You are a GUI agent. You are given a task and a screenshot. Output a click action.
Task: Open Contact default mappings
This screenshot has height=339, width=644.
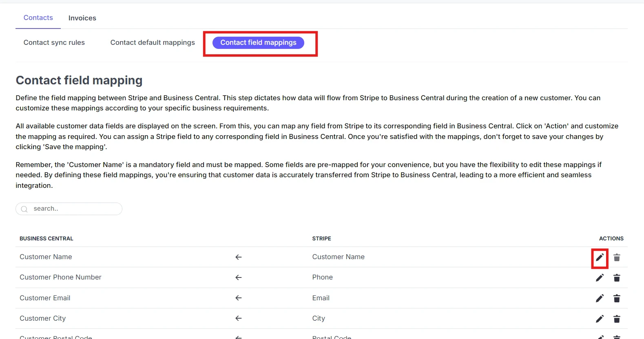point(153,42)
